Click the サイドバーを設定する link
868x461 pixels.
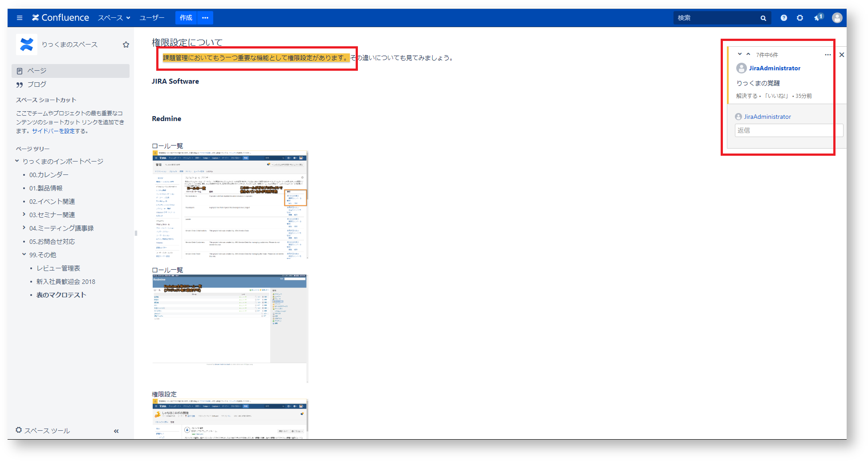pyautogui.click(x=60, y=131)
